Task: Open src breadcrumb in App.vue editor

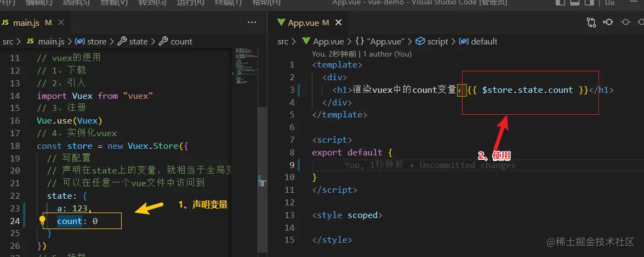Action: tap(283, 42)
